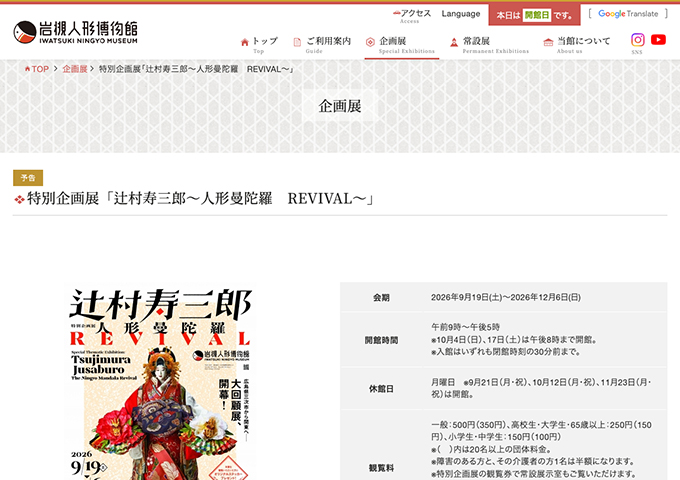Screen dimensions: 680x480
Task: Click the 休館日 table header cell
Action: [381, 389]
